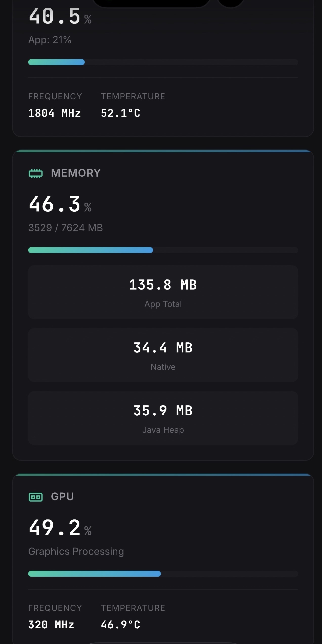
Task: Toggle the App Total memory stat card
Action: click(x=163, y=292)
